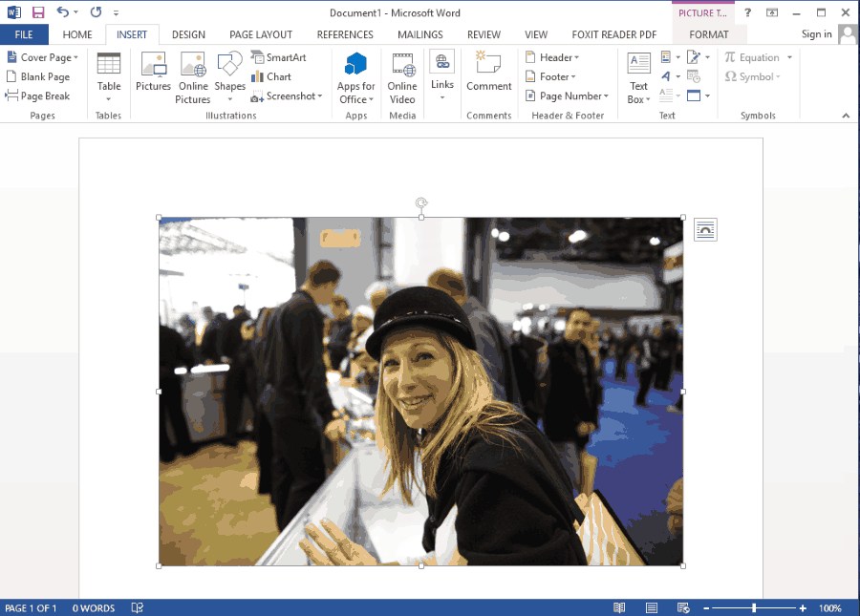Click the 100% zoom level
This screenshot has height=616, width=860.
coord(829,607)
